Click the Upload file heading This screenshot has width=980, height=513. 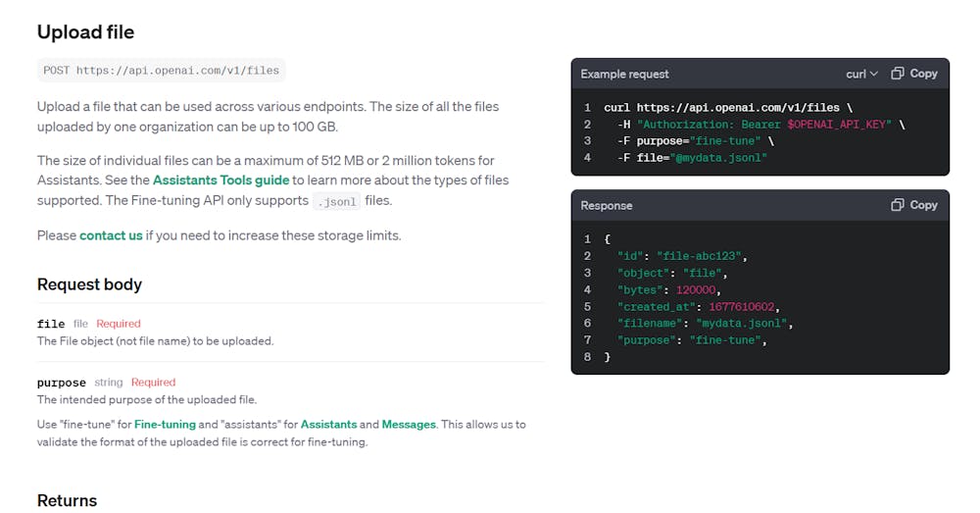click(x=85, y=32)
